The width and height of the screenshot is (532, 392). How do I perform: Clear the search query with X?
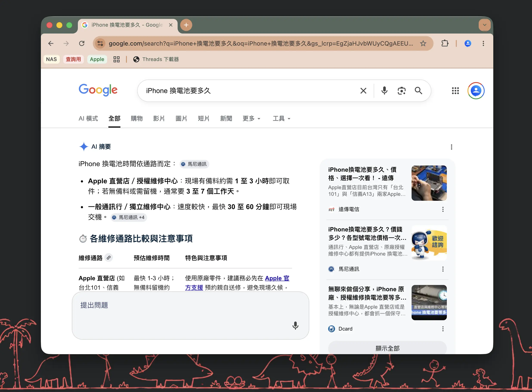(363, 91)
